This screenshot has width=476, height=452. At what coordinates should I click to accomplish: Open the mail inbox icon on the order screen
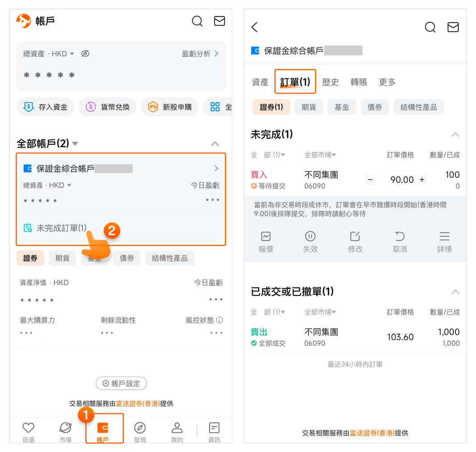(453, 27)
